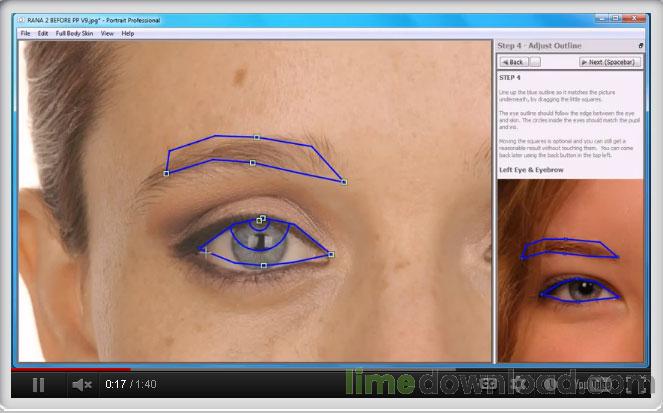The width and height of the screenshot is (663, 413).
Task: Select the eyebrow outline's top middle handle
Action: 257,137
